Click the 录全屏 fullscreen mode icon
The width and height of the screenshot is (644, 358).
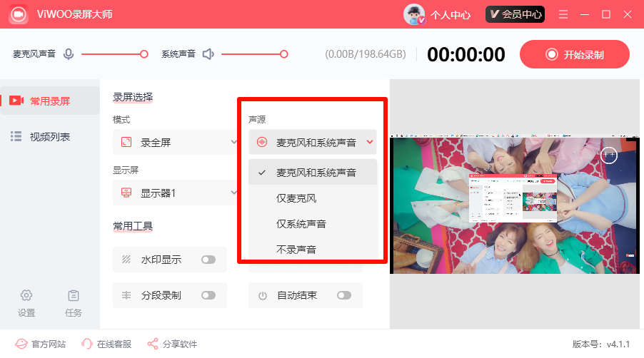coord(126,143)
